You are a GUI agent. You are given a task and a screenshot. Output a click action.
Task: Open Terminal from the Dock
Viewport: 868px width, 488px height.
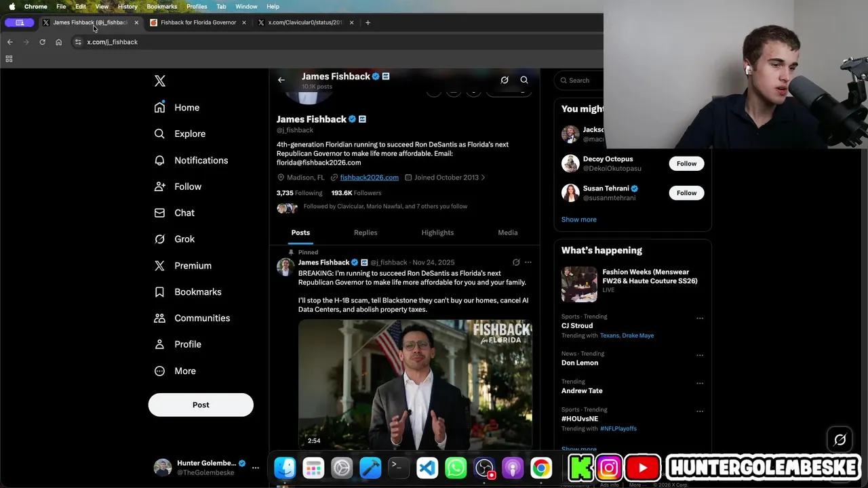click(x=399, y=468)
